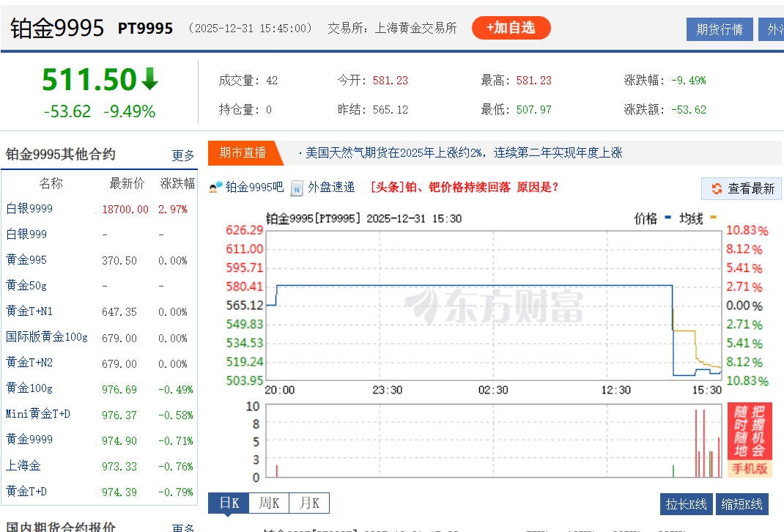Select the 日K chart tab

coord(229,503)
